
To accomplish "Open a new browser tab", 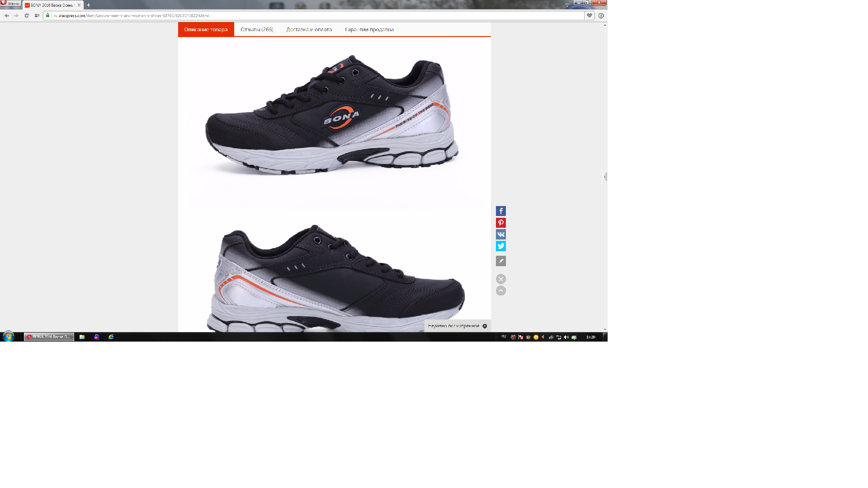I will point(89,5).
